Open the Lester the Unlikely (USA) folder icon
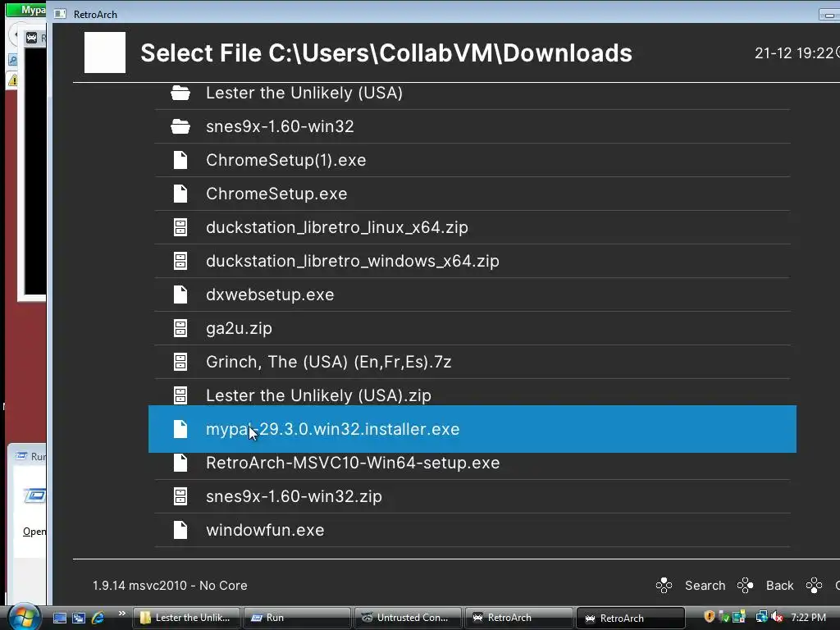840x630 pixels. 180,94
